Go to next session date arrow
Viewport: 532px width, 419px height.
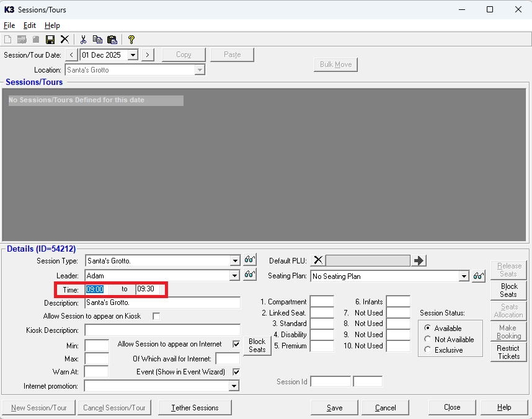[x=148, y=55]
